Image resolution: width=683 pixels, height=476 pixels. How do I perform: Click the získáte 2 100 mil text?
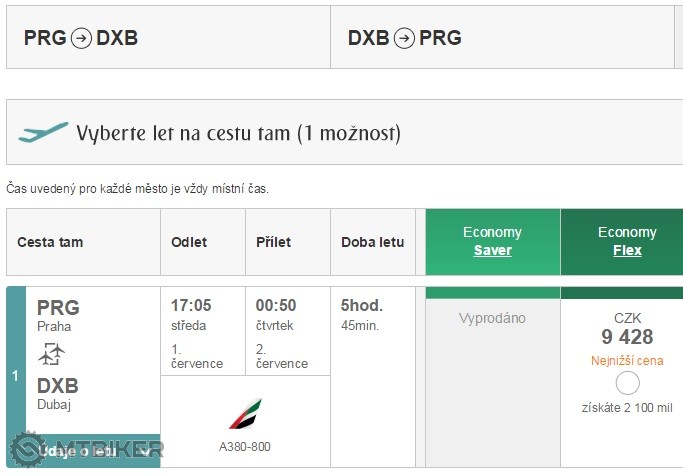coord(627,407)
